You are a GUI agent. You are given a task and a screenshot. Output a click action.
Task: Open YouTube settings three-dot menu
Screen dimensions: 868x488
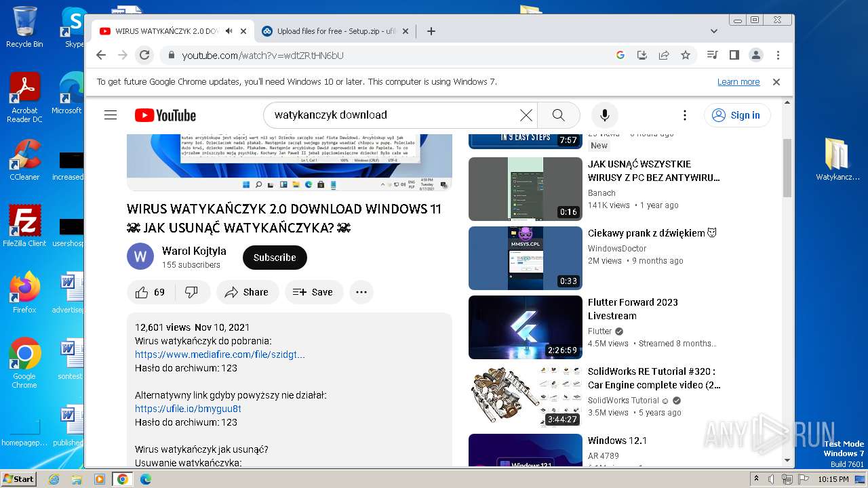(x=685, y=115)
